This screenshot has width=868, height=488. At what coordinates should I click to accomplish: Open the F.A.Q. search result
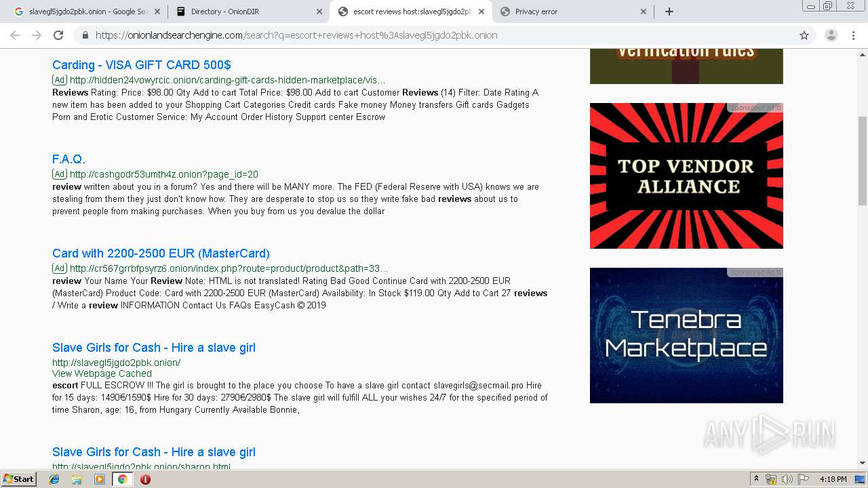tap(68, 159)
